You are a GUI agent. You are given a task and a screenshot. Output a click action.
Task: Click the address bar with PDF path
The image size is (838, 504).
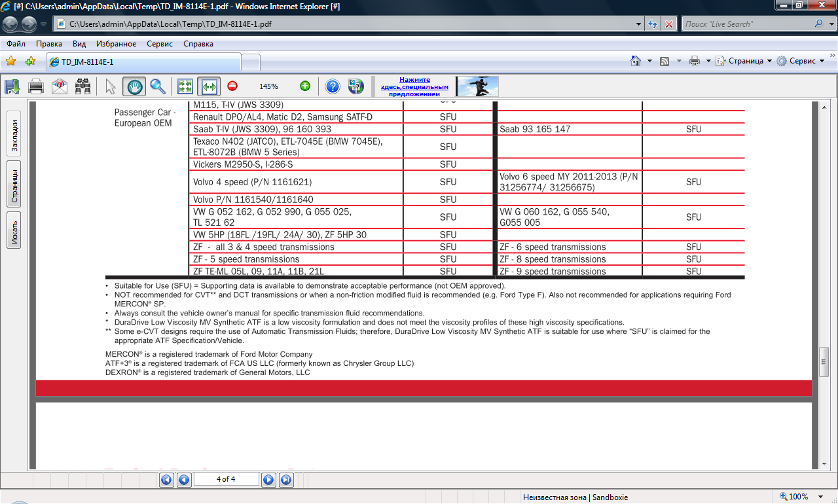pos(344,24)
